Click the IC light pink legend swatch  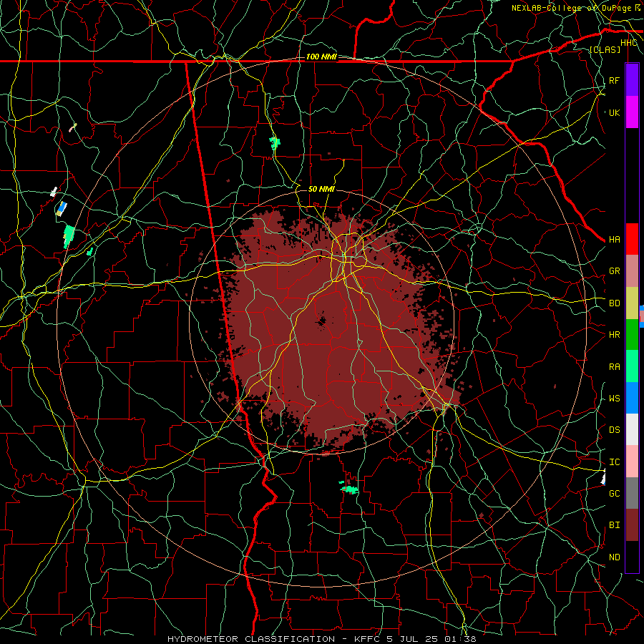[x=632, y=462]
